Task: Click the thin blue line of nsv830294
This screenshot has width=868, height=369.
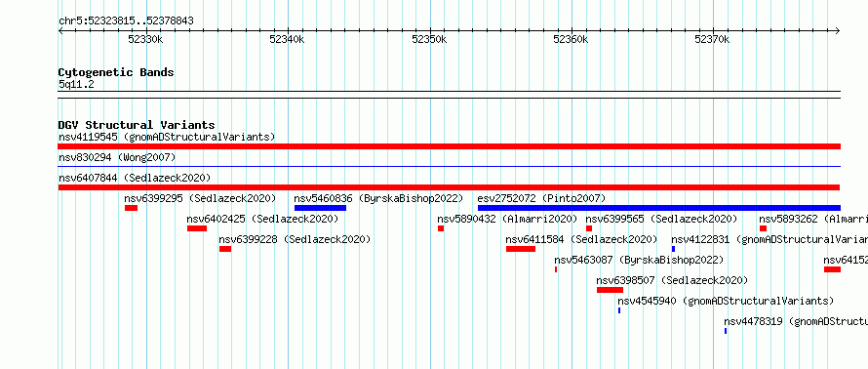Action: pos(449,166)
